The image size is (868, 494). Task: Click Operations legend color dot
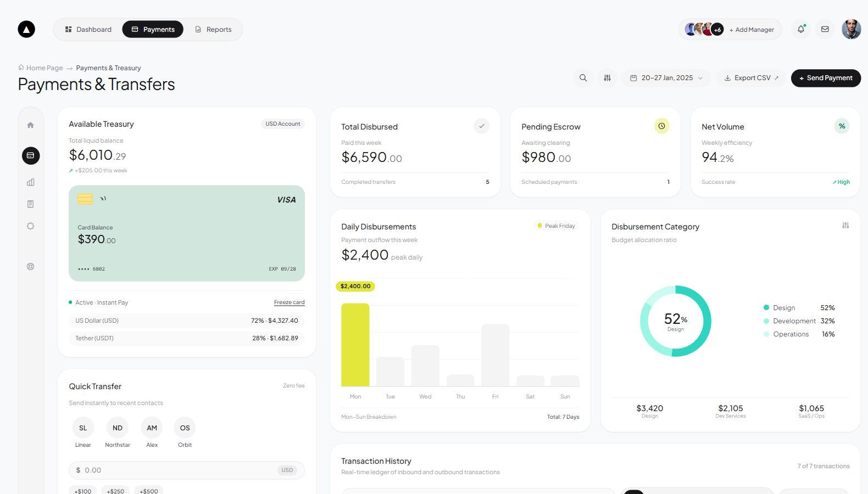pyautogui.click(x=766, y=334)
